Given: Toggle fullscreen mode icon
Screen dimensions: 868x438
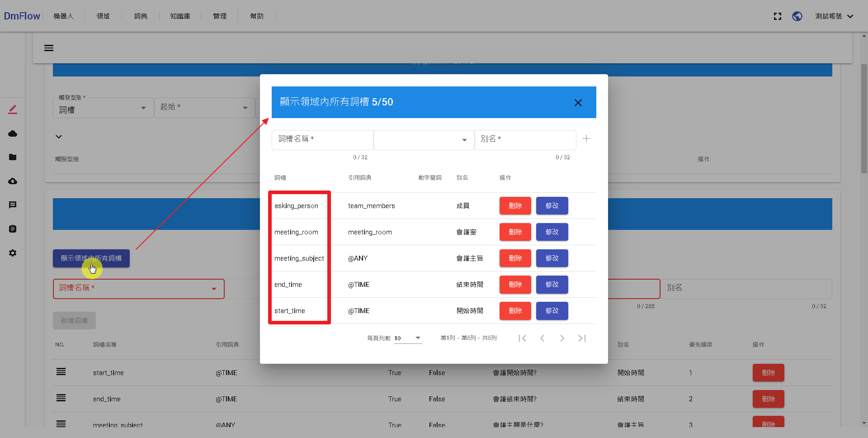Looking at the screenshot, I should coord(778,16).
